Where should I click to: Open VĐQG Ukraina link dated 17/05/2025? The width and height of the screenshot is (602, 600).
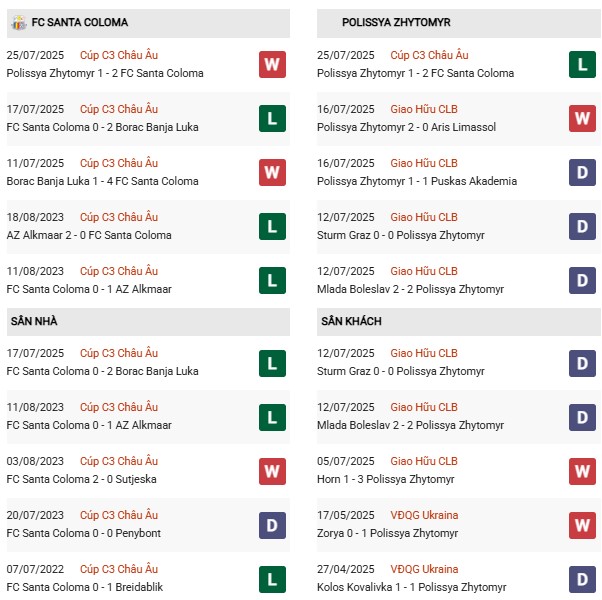pos(424,515)
